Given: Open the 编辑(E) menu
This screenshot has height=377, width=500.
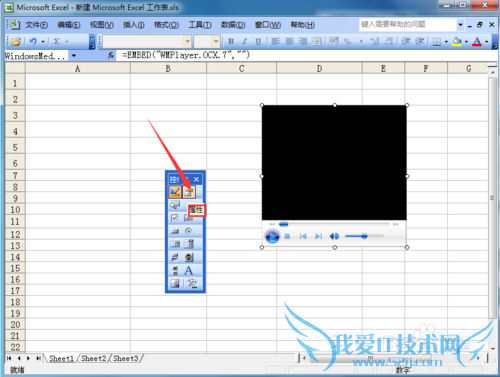Looking at the screenshot, I should 69,25.
